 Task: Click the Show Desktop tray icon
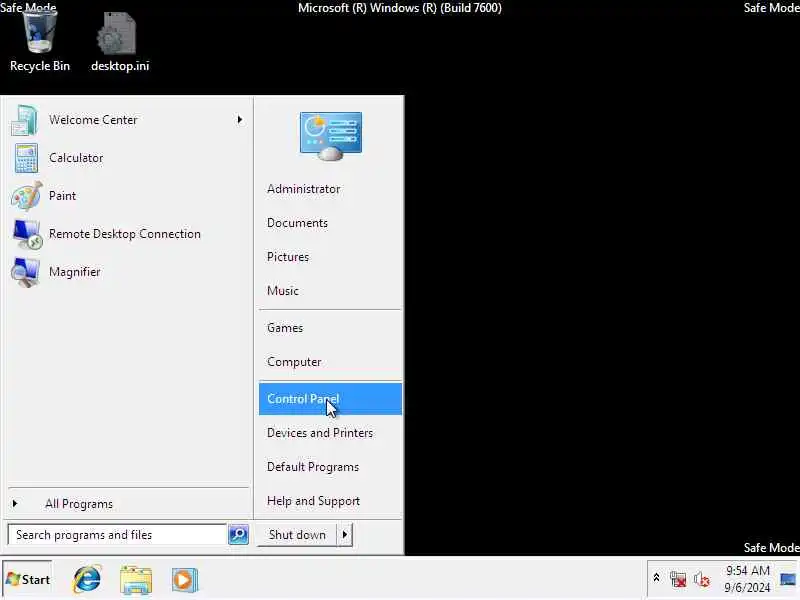point(788,580)
